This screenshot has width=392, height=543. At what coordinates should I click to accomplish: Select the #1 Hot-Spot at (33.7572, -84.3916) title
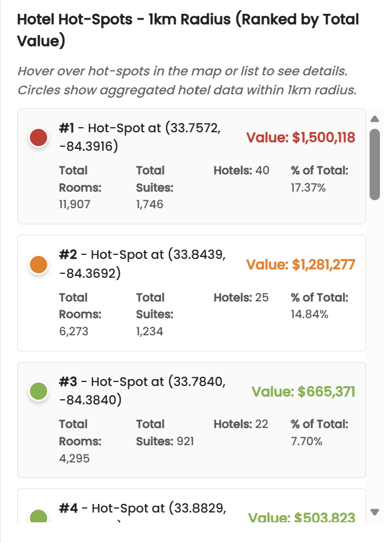pos(140,137)
